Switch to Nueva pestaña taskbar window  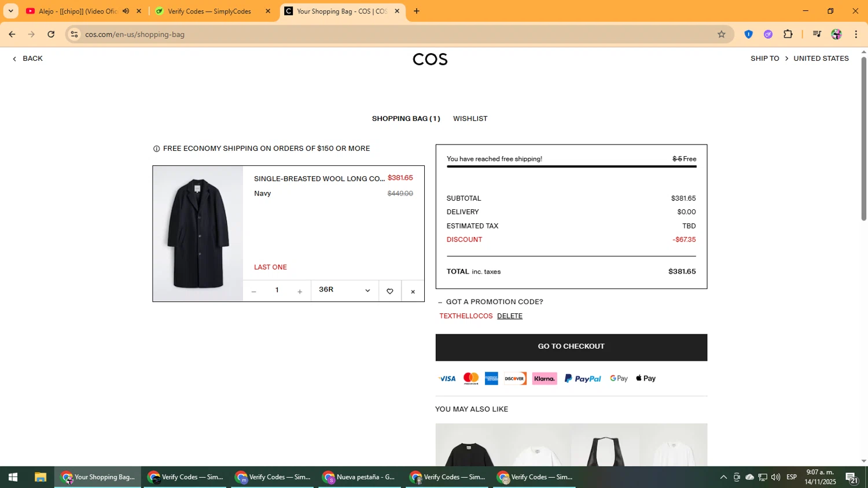pos(360,477)
